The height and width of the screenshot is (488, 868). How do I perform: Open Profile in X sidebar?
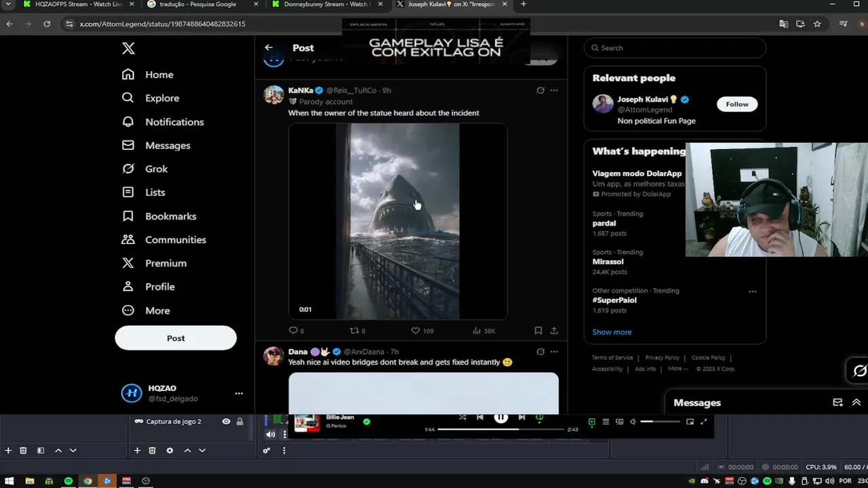coord(148,287)
